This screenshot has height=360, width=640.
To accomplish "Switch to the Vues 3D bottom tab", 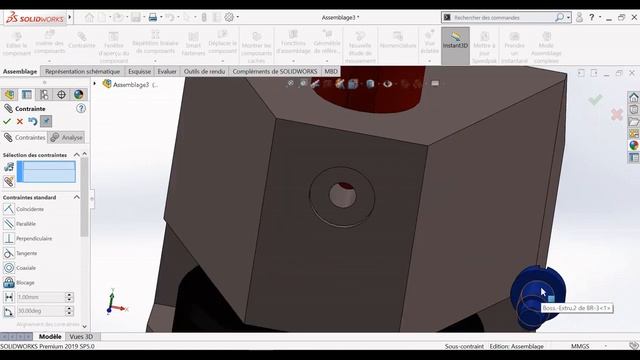I will point(81,337).
